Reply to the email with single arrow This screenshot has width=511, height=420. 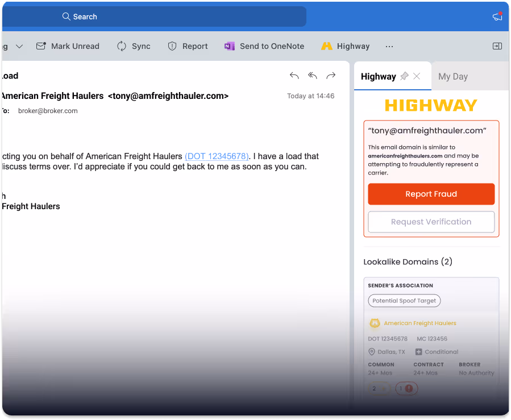[294, 76]
